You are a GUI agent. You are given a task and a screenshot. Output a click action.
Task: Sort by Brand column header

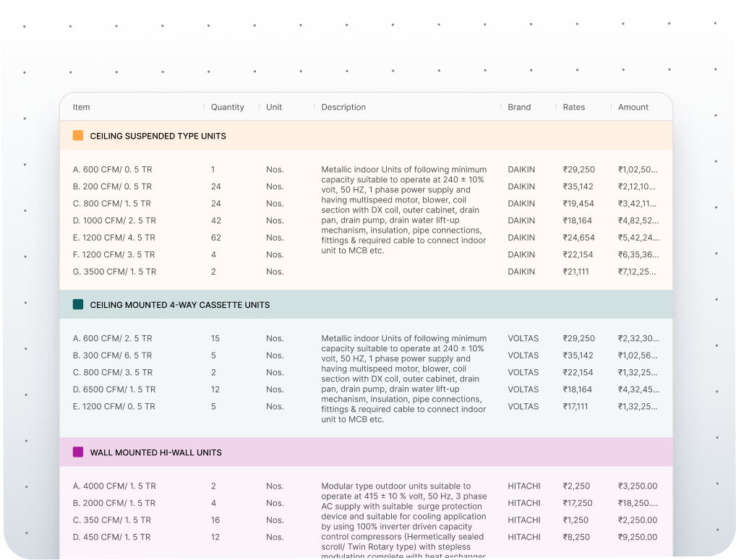[519, 107]
